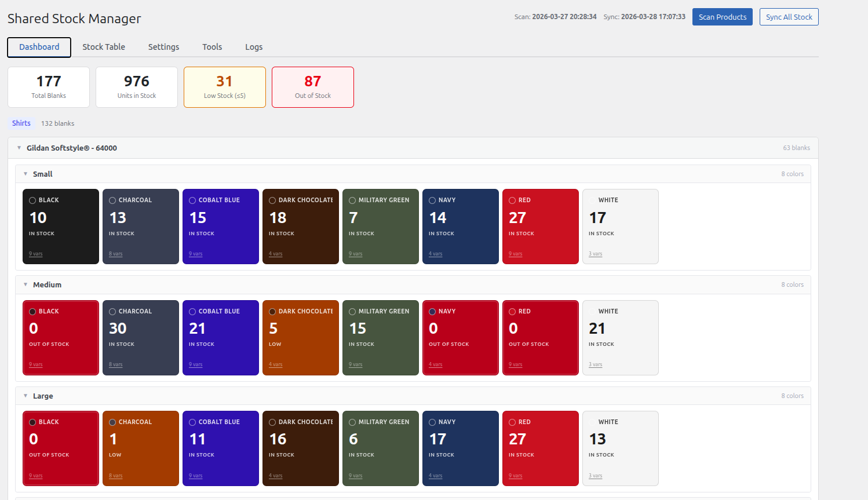Screen dimensions: 868x500
Task: Collapse the Large size group
Action: click(x=25, y=396)
